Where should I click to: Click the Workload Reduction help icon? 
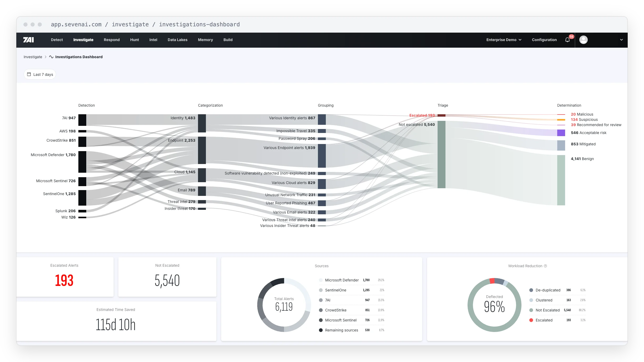coord(545,266)
